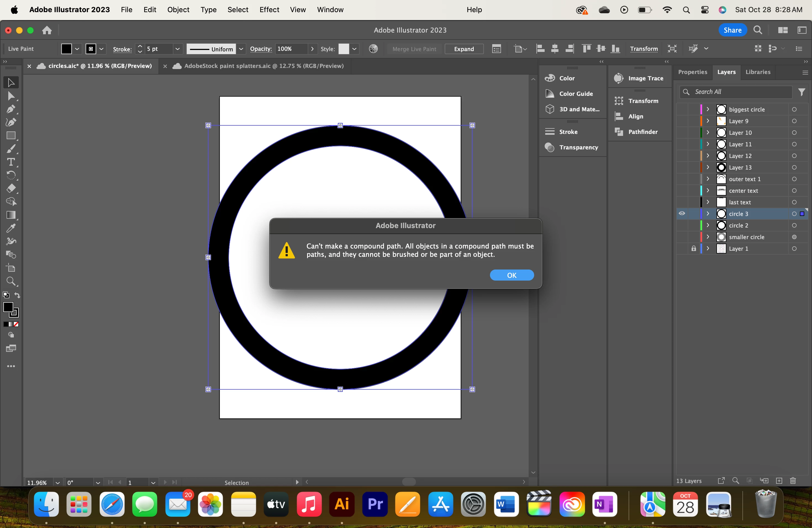Open the stroke weight dropdown

[177, 49]
